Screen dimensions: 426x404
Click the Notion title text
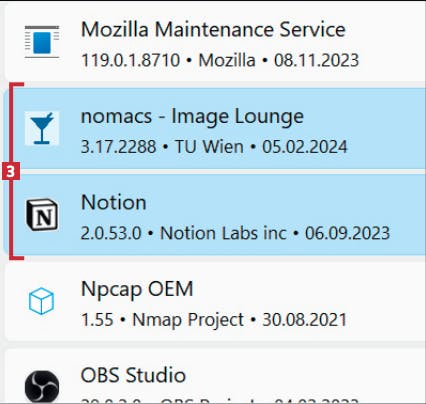coord(114,202)
